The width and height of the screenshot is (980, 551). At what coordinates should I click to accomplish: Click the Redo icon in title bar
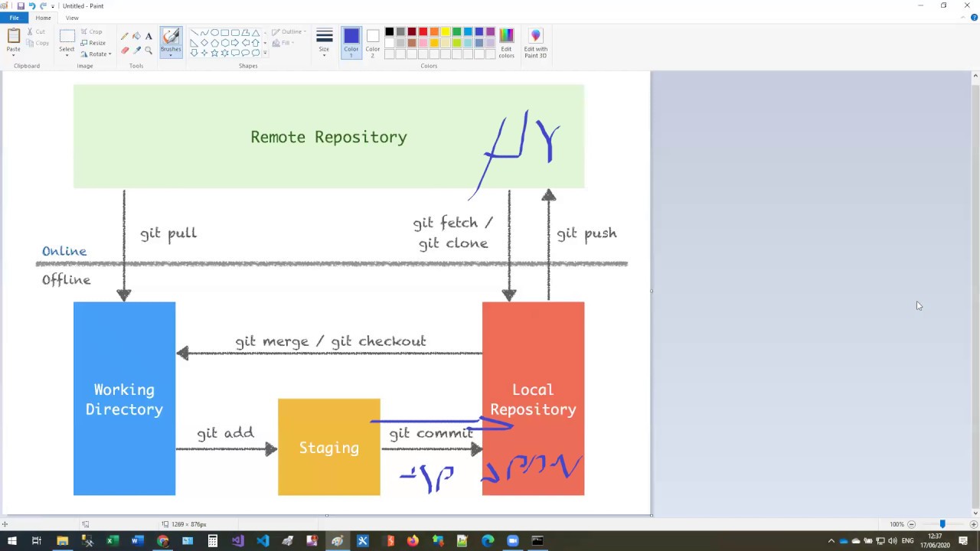coord(43,6)
